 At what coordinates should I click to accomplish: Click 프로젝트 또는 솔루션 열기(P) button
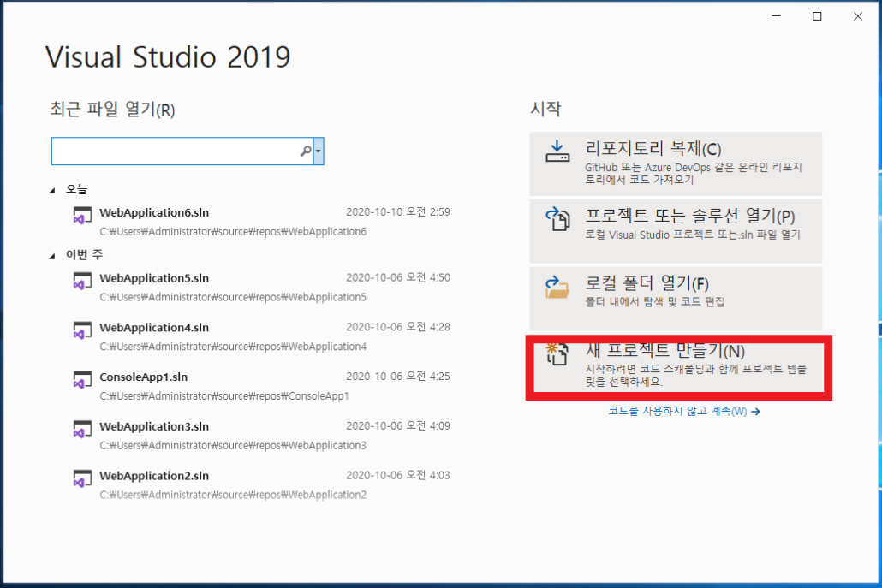[x=676, y=230]
